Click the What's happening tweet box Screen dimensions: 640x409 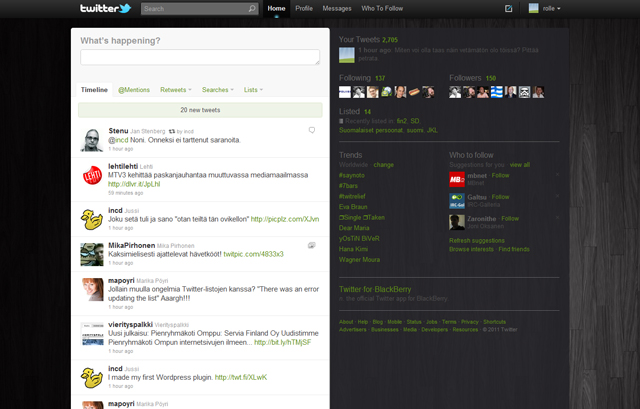200,57
